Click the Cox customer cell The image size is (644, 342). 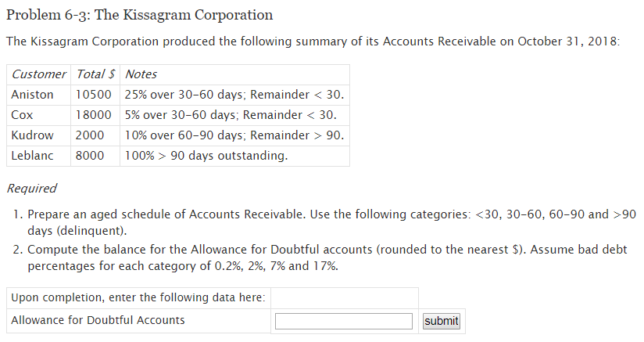pyautogui.click(x=22, y=115)
